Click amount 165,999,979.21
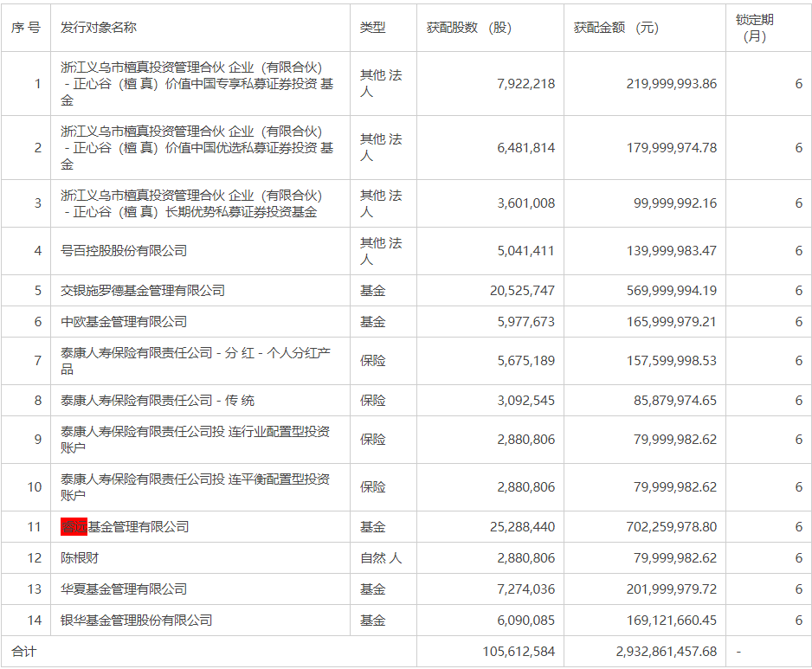 click(672, 322)
